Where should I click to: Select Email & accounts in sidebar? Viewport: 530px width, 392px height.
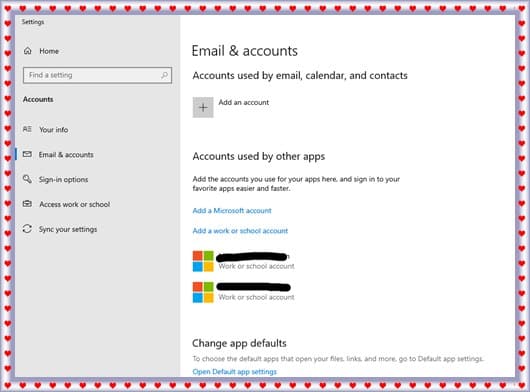pos(66,155)
